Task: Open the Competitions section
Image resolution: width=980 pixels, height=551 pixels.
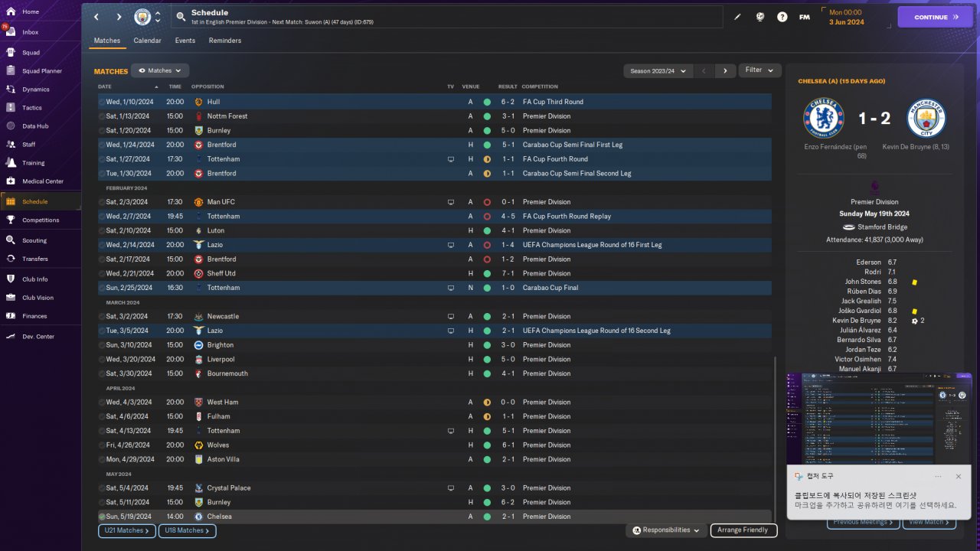Action: (41, 220)
